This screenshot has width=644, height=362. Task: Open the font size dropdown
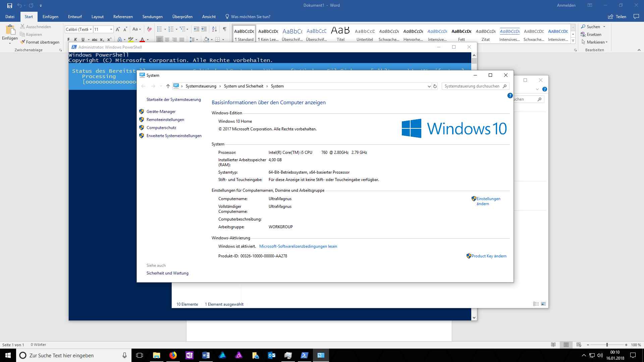tap(111, 29)
